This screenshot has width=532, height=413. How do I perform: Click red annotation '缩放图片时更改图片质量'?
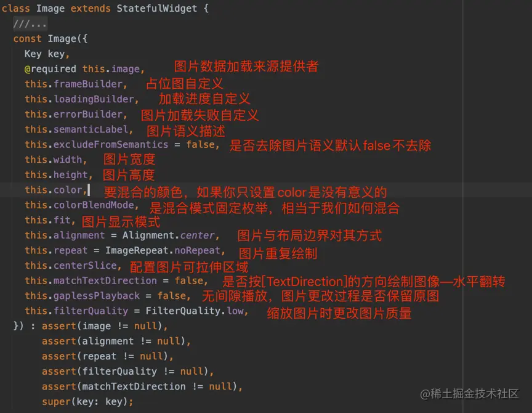339,313
